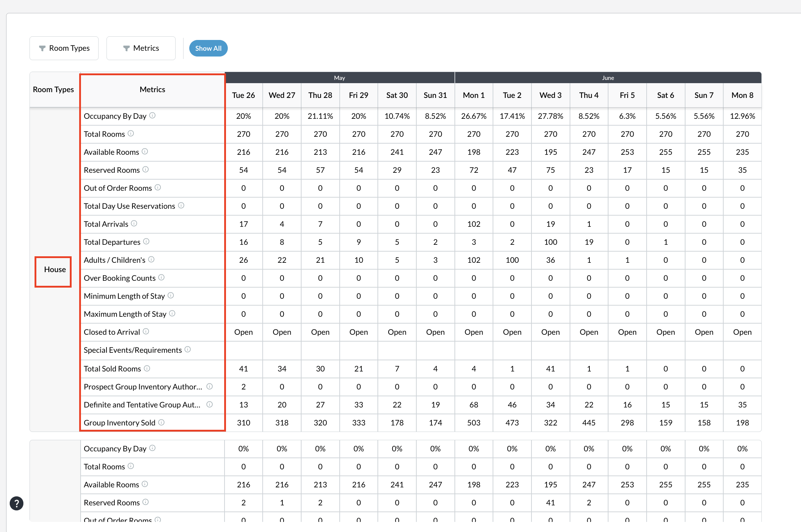The width and height of the screenshot is (801, 532).
Task: Click info icon beside Over Booking Counts
Action: (x=161, y=278)
